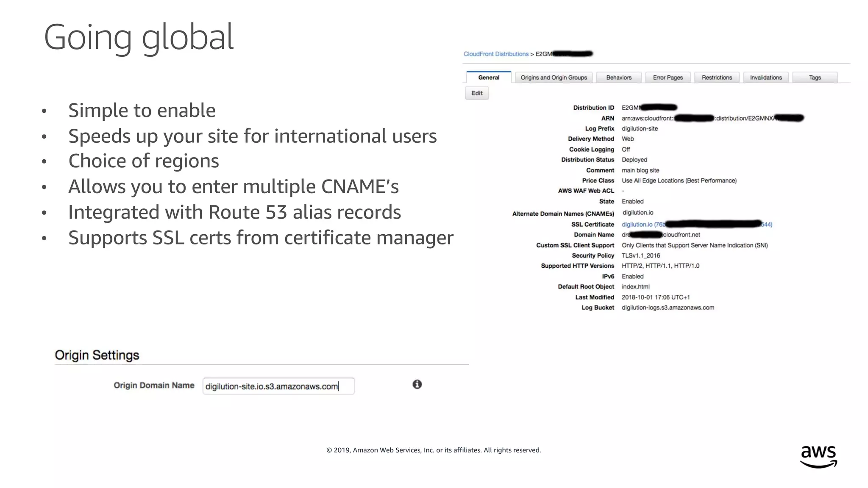
Task: Click the Origin Domain Name input field
Action: [278, 386]
